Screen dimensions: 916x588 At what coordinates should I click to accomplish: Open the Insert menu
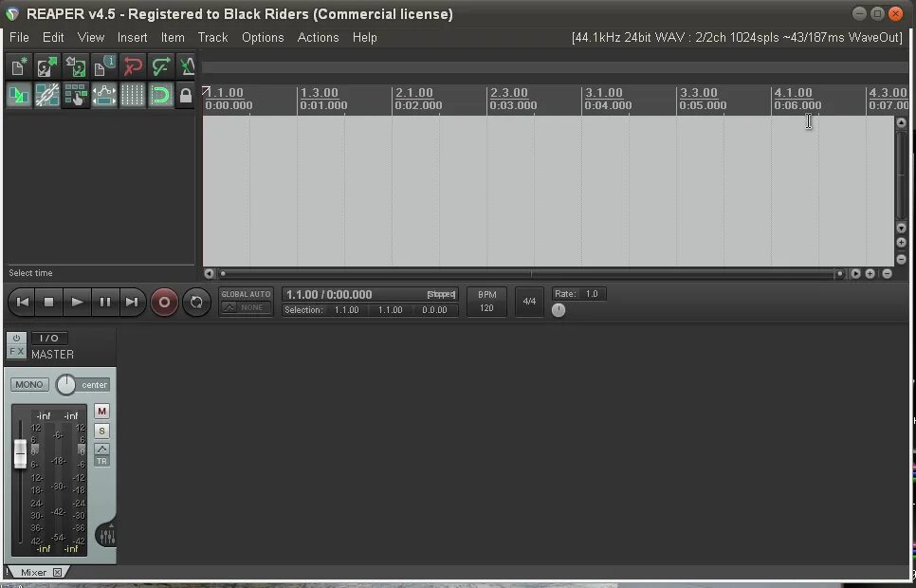(x=133, y=37)
